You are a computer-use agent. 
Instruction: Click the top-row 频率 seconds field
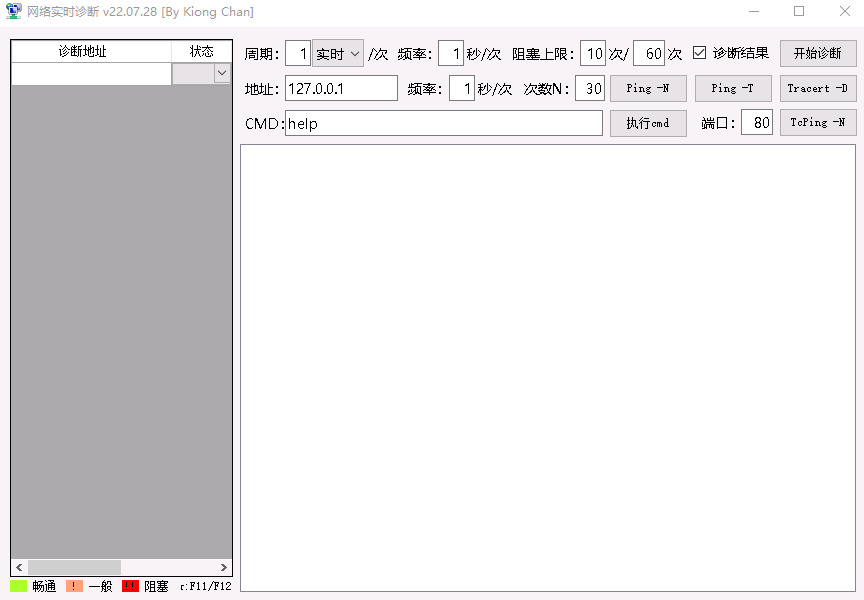[x=451, y=53]
